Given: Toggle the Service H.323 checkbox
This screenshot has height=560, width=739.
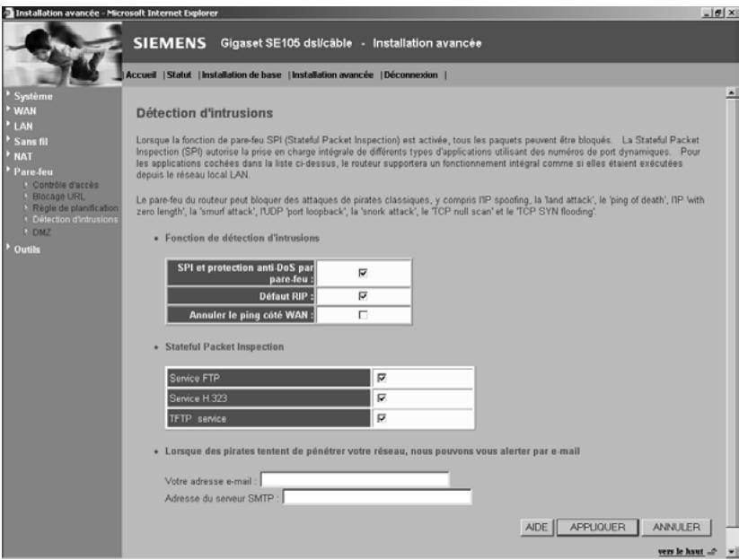Looking at the screenshot, I should tap(382, 398).
